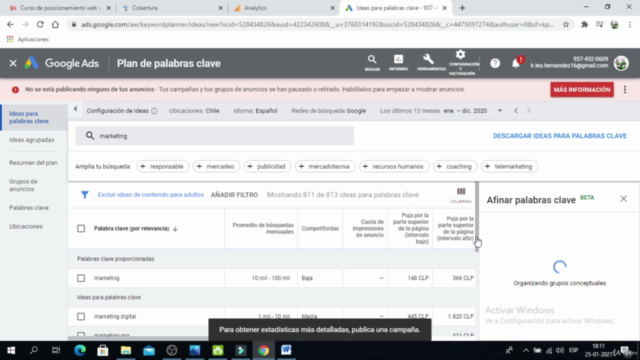
Task: Open Palabras clave in the sidebar
Action: pos(29,208)
